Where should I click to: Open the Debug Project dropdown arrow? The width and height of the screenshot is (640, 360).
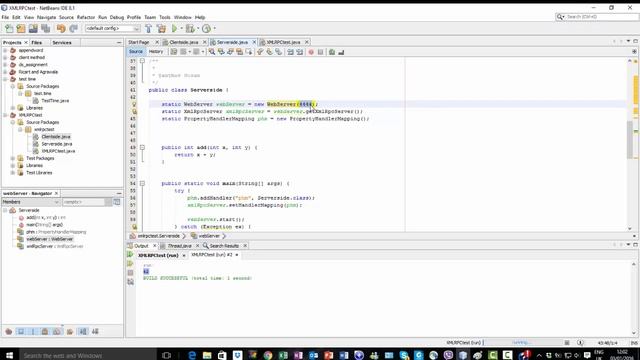(x=198, y=28)
